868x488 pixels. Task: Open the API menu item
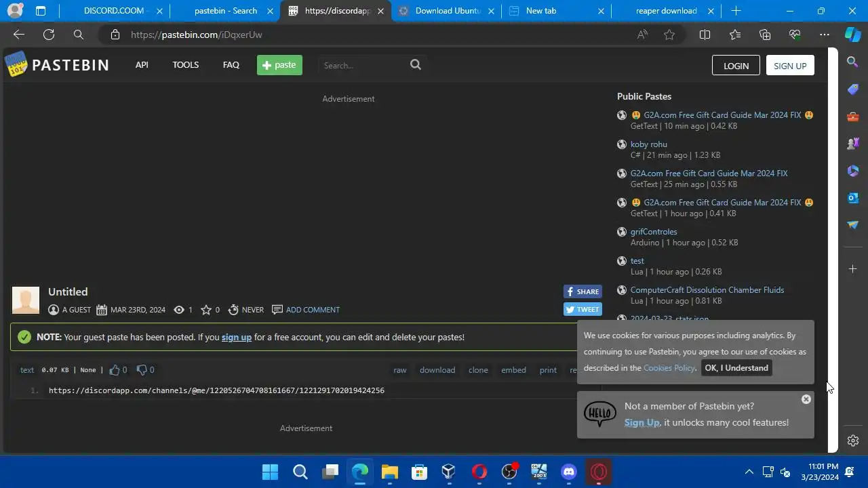pyautogui.click(x=142, y=65)
